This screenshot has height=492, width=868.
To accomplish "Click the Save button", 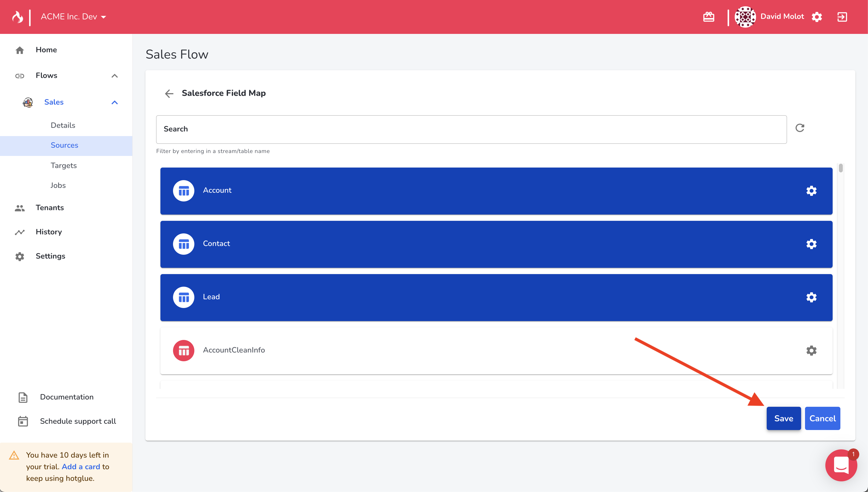I will click(x=783, y=418).
